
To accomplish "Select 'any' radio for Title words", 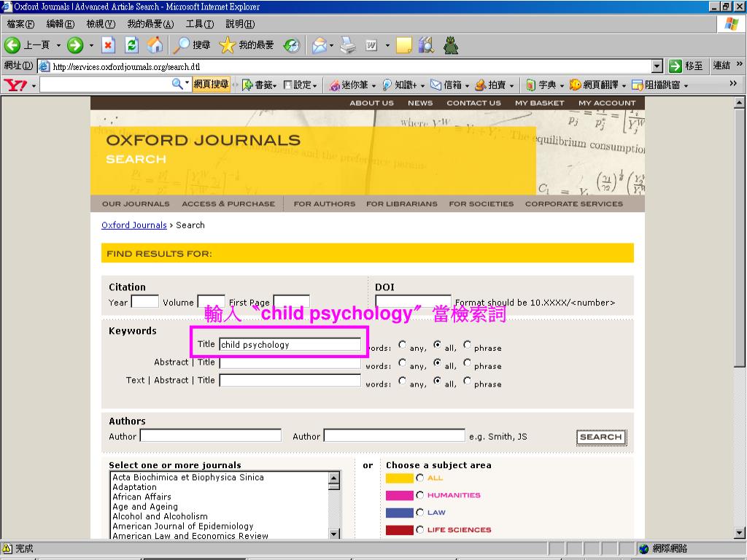I will [x=403, y=344].
